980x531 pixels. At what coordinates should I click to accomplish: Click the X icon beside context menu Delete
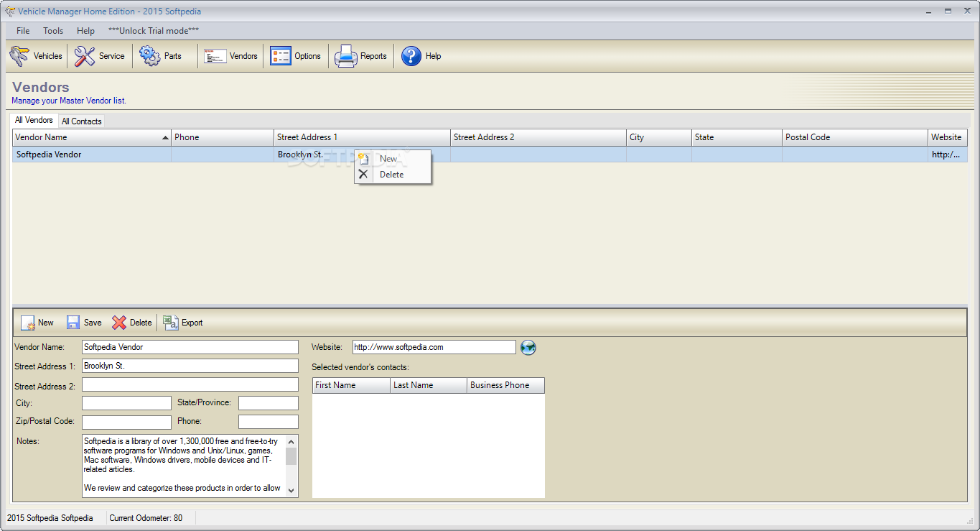pos(363,174)
